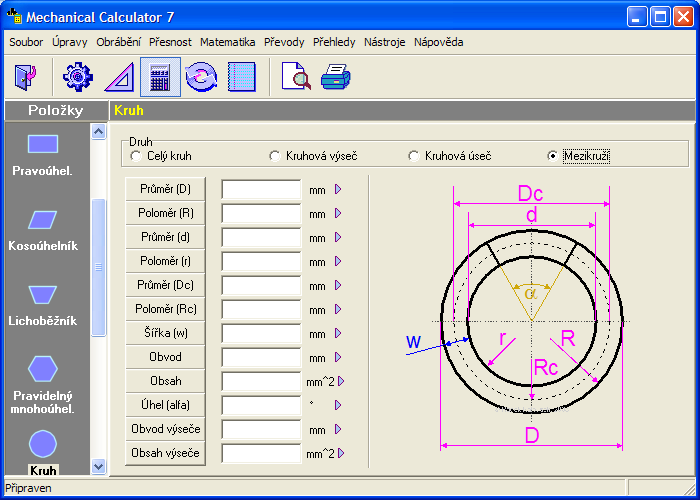Click the Obsah výseče button

tap(165, 453)
